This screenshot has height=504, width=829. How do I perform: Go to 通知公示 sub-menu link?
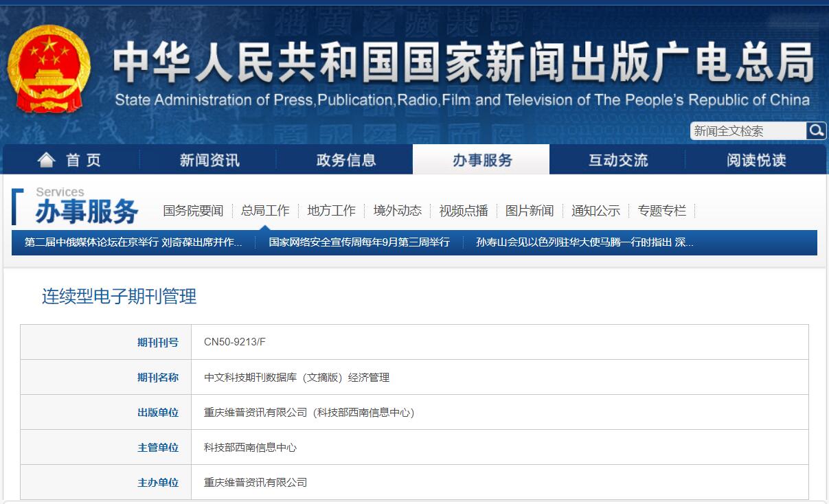tap(595, 211)
